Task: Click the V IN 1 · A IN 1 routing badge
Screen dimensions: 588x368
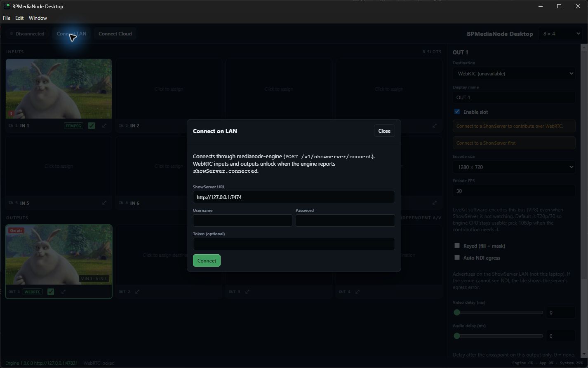Action: (94, 279)
